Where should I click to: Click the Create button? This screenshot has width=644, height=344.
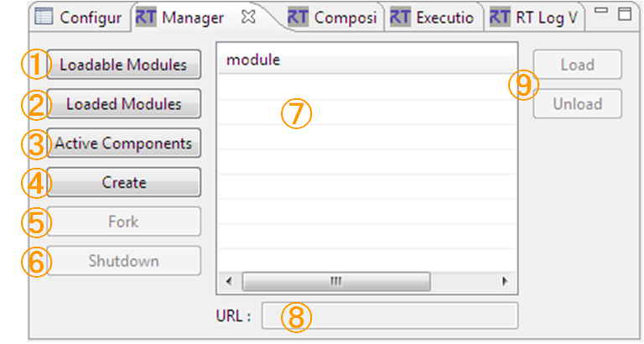point(123,182)
